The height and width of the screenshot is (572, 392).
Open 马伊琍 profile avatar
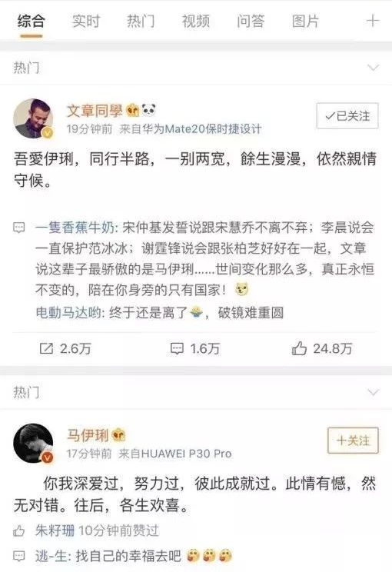point(33,444)
